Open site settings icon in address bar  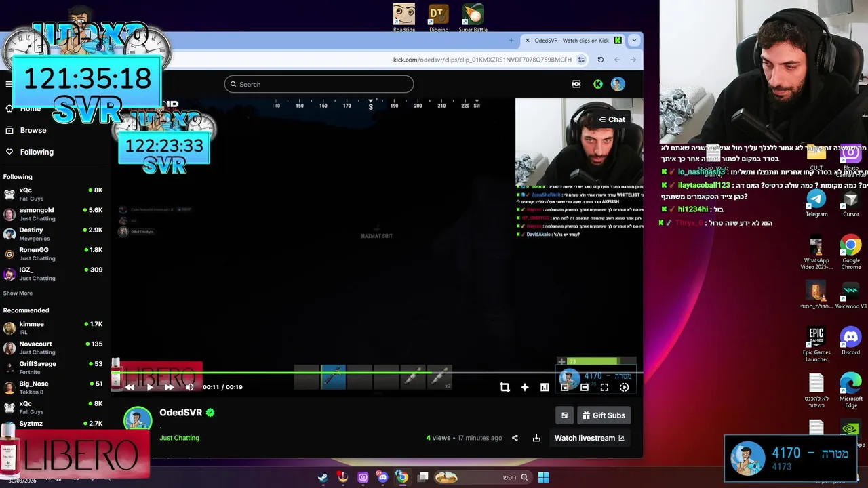pyautogui.click(x=581, y=60)
